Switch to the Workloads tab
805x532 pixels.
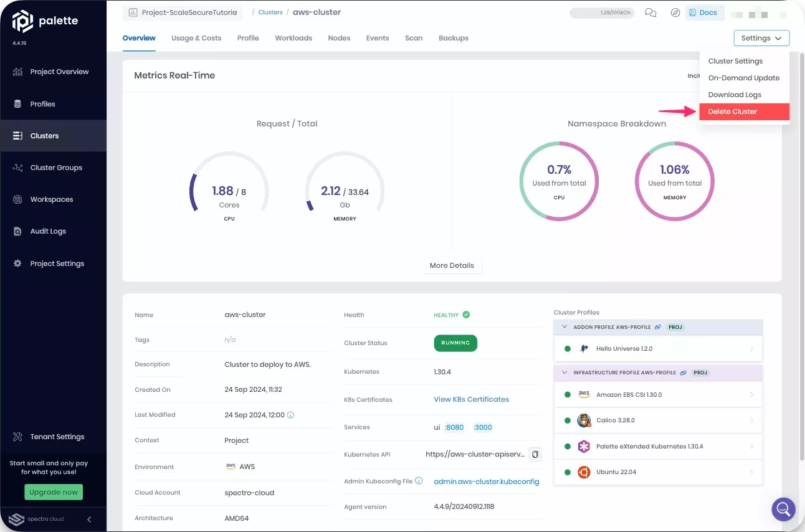click(293, 38)
